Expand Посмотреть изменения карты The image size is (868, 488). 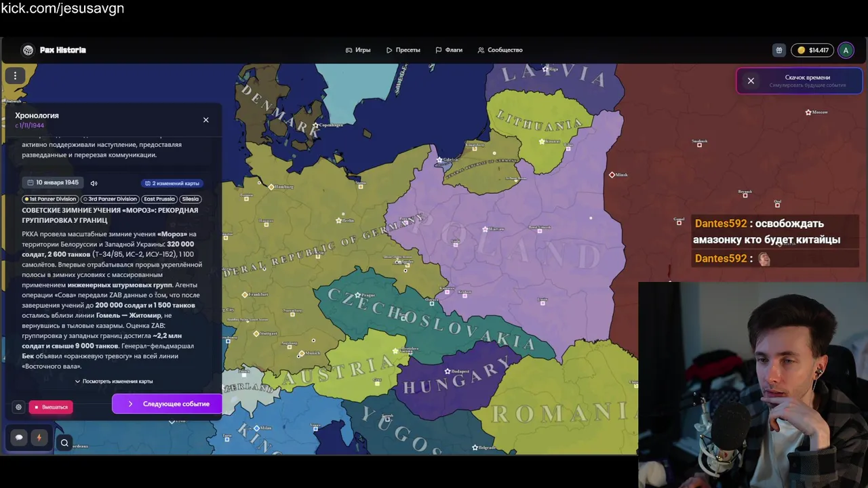tap(114, 382)
